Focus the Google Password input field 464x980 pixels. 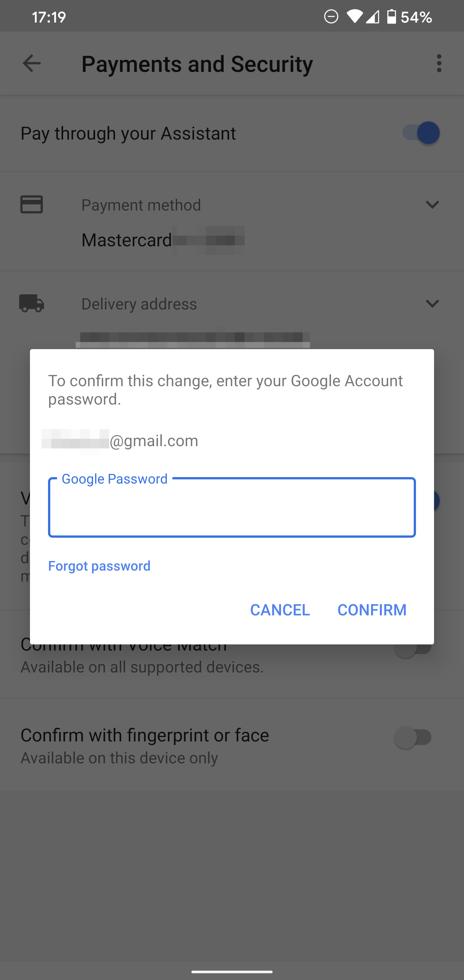click(x=232, y=507)
